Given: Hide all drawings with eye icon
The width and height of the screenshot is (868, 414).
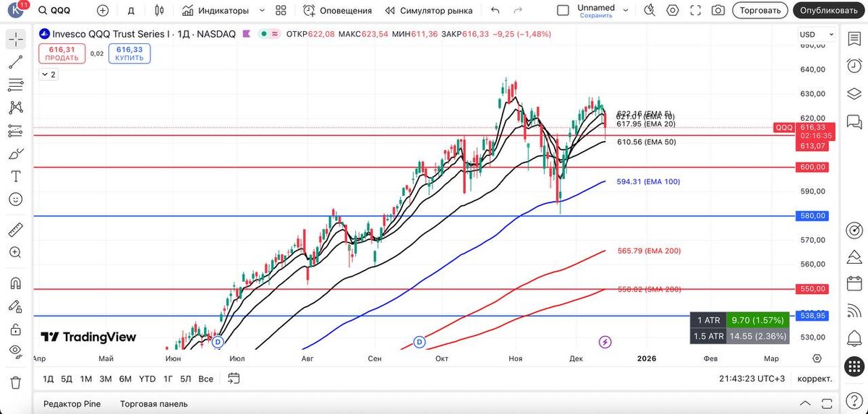Looking at the screenshot, I should pyautogui.click(x=15, y=352).
